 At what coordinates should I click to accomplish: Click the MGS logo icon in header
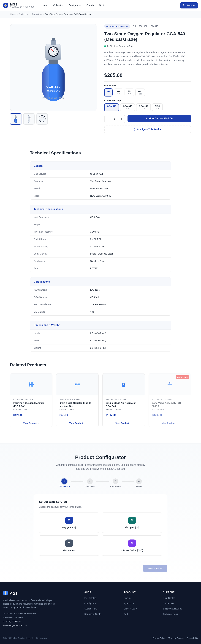click(x=5, y=5)
